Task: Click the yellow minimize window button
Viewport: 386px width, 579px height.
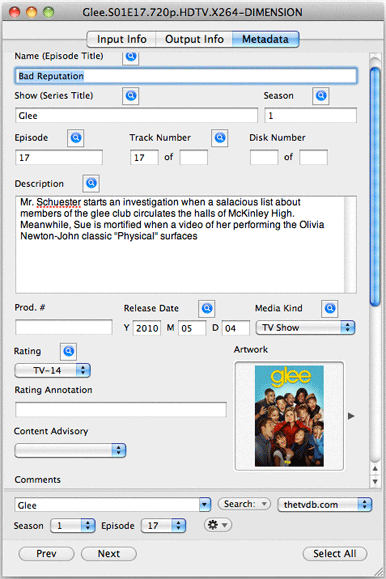Action: (31, 13)
